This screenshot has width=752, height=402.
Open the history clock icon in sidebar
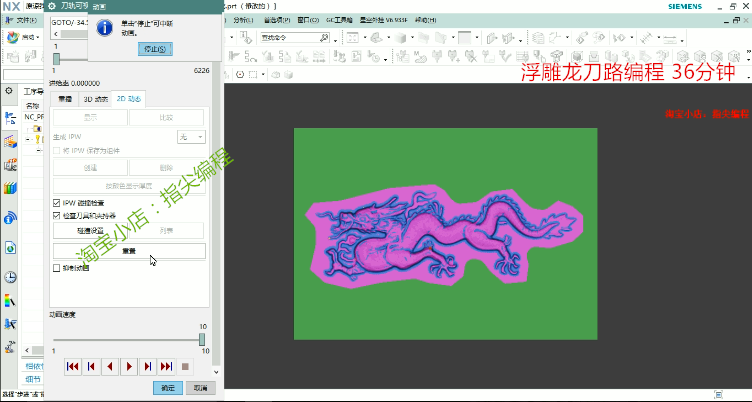click(10, 277)
